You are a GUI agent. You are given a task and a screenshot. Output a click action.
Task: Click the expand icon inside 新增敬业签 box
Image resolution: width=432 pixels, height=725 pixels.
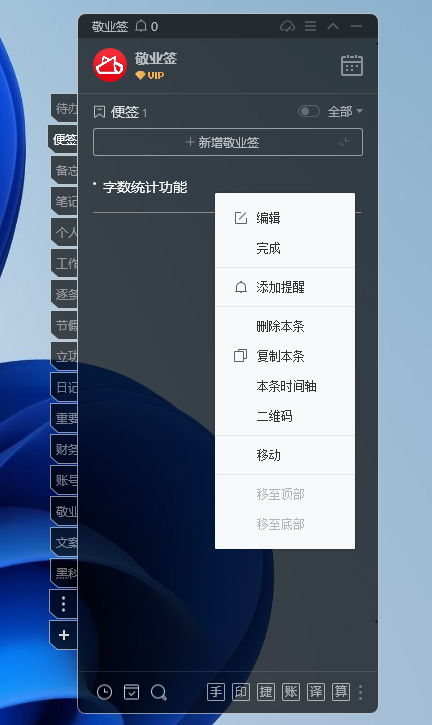[x=344, y=142]
